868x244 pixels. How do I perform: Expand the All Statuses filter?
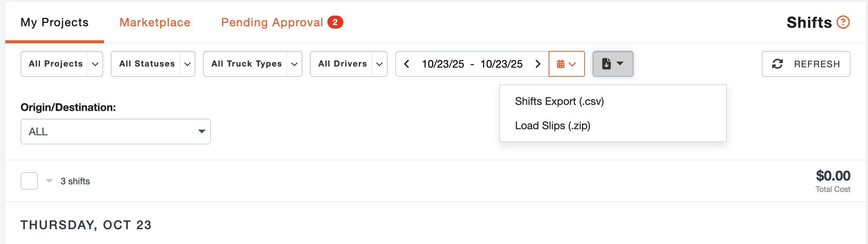pos(153,64)
